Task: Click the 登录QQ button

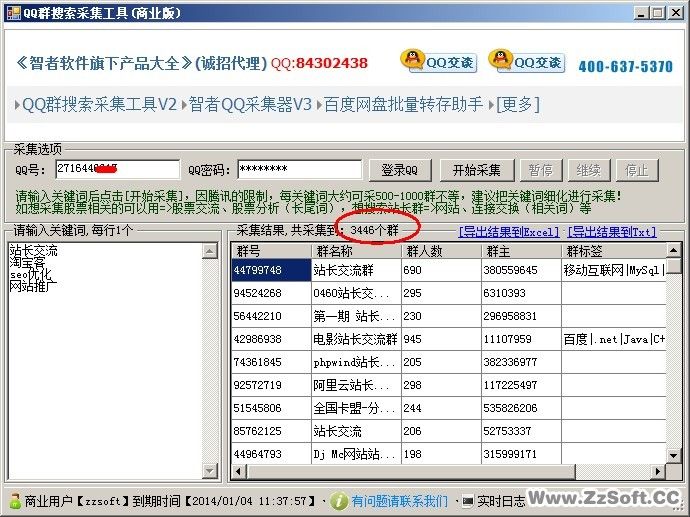Action: [x=400, y=170]
